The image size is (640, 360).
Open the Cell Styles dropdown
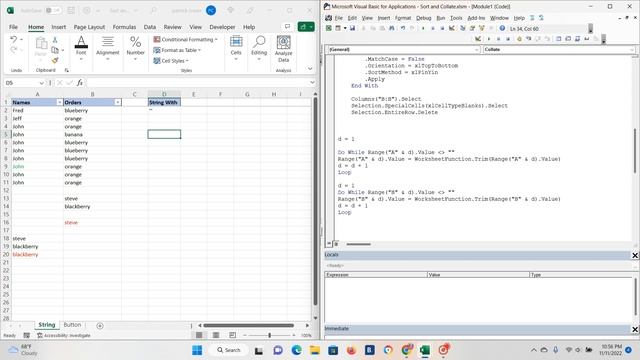pos(171,60)
